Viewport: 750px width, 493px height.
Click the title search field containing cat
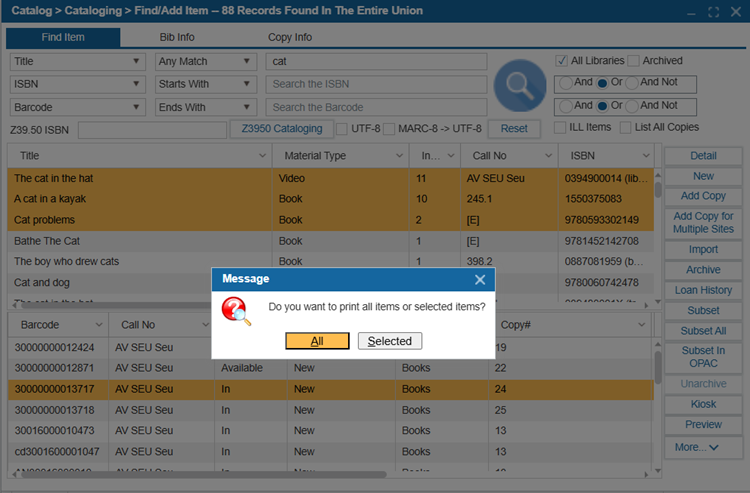tap(376, 61)
